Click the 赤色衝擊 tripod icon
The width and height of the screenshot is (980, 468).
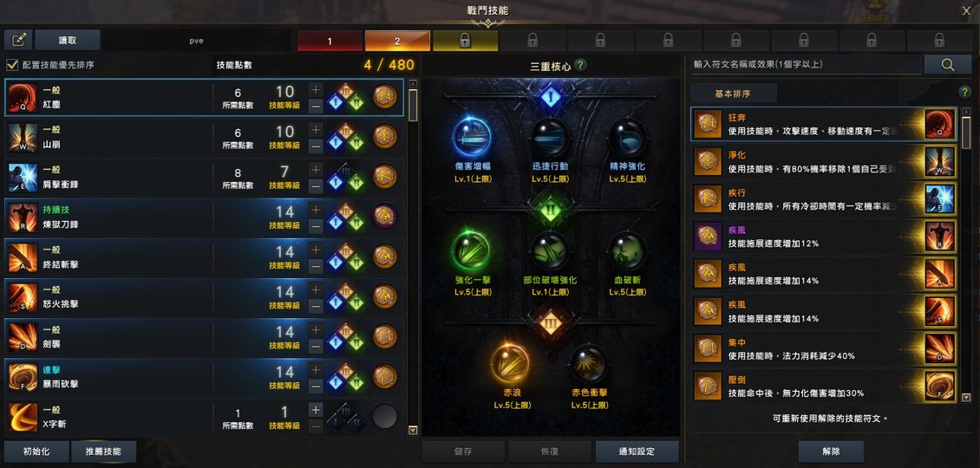point(589,362)
